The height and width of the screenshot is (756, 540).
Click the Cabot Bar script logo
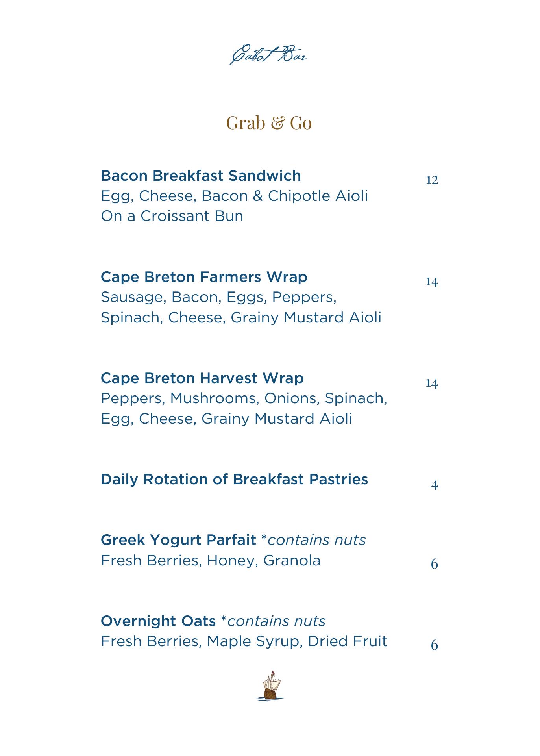pos(269,55)
